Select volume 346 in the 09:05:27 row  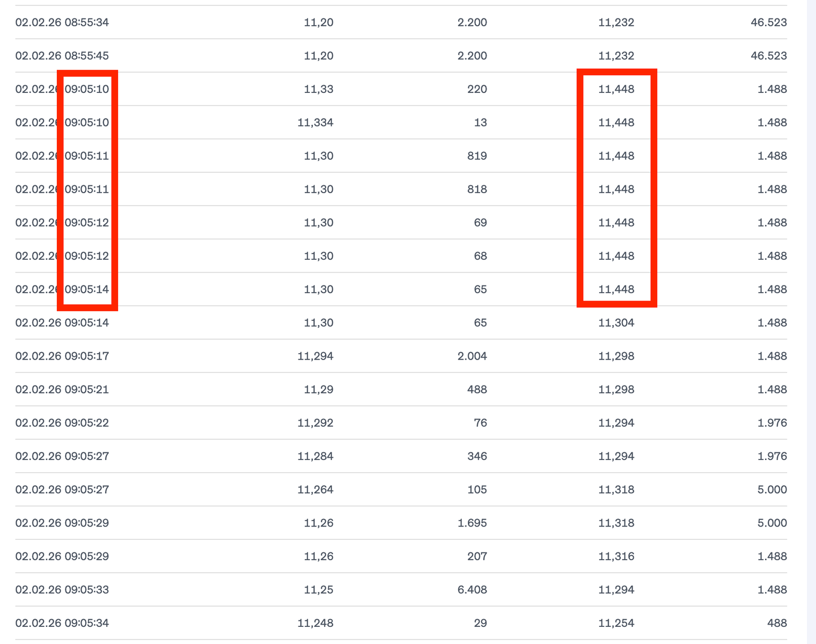477,456
